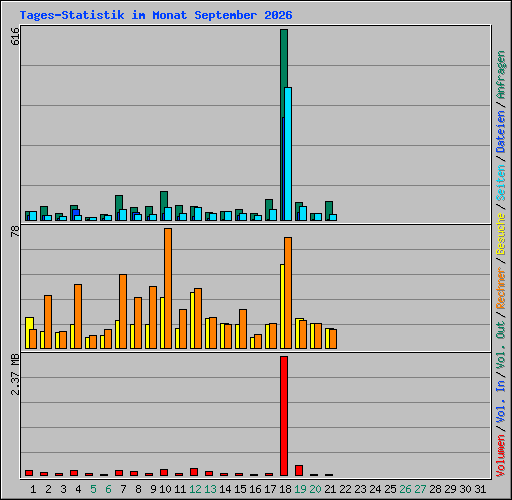Click the tall red Volumen bar for day 18
512x500 pixels.
[x=284, y=416]
